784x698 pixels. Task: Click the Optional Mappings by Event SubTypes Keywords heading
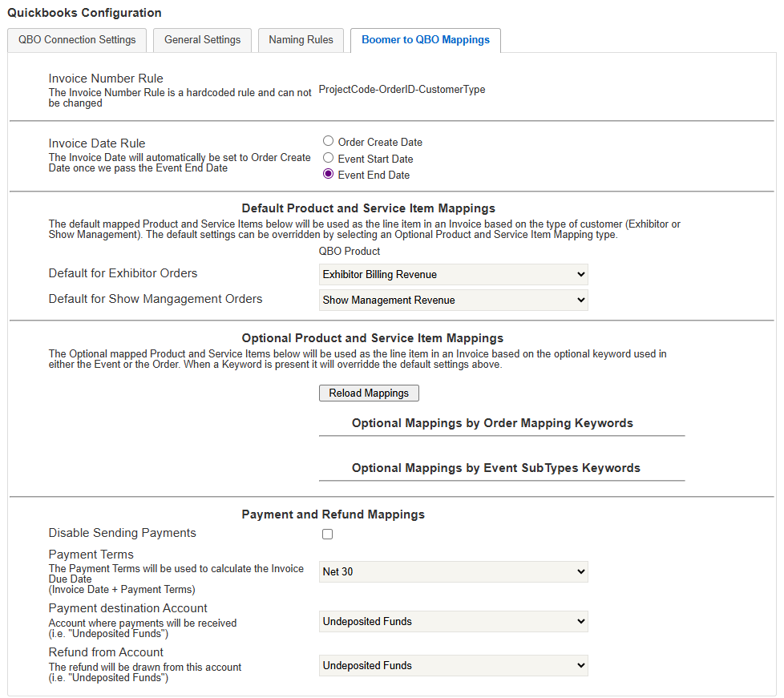(x=495, y=468)
